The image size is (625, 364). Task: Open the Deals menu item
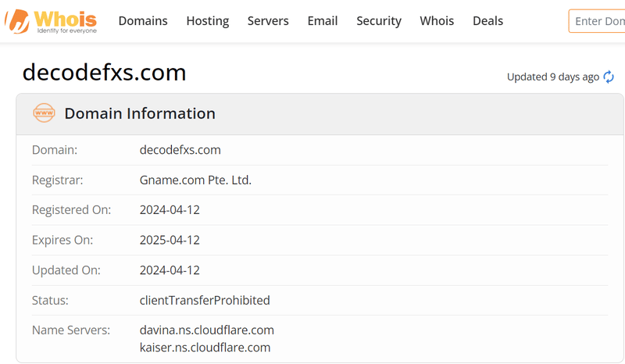tap(488, 21)
